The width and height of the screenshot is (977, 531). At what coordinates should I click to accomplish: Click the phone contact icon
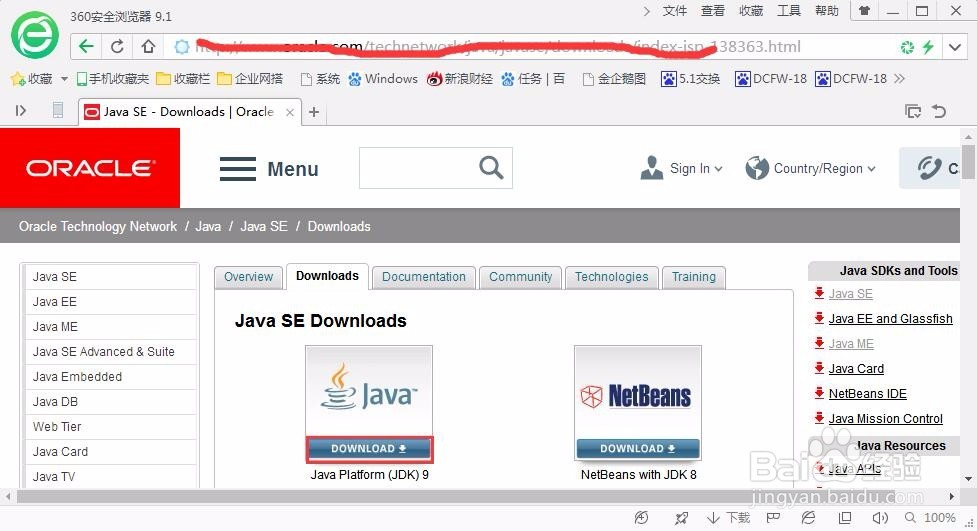pyautogui.click(x=929, y=168)
